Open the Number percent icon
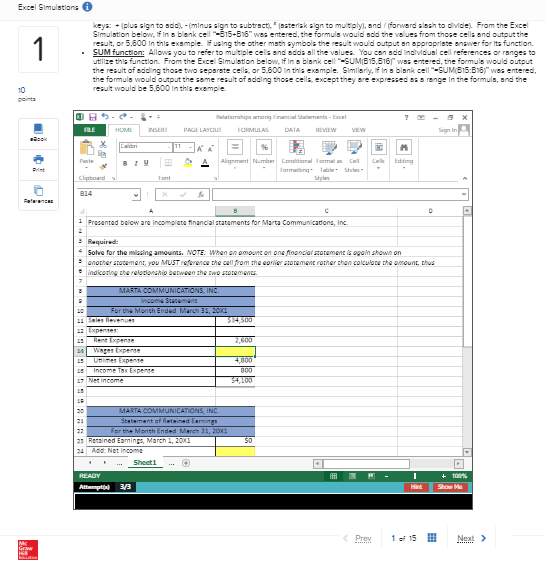545x569 pixels. (x=264, y=147)
